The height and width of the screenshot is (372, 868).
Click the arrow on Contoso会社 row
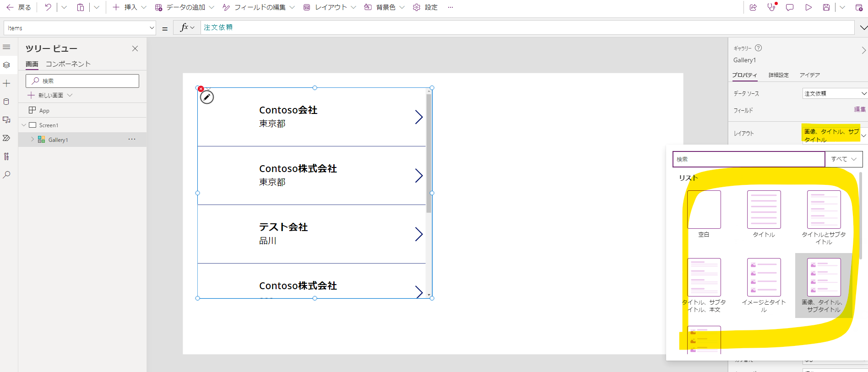point(418,117)
